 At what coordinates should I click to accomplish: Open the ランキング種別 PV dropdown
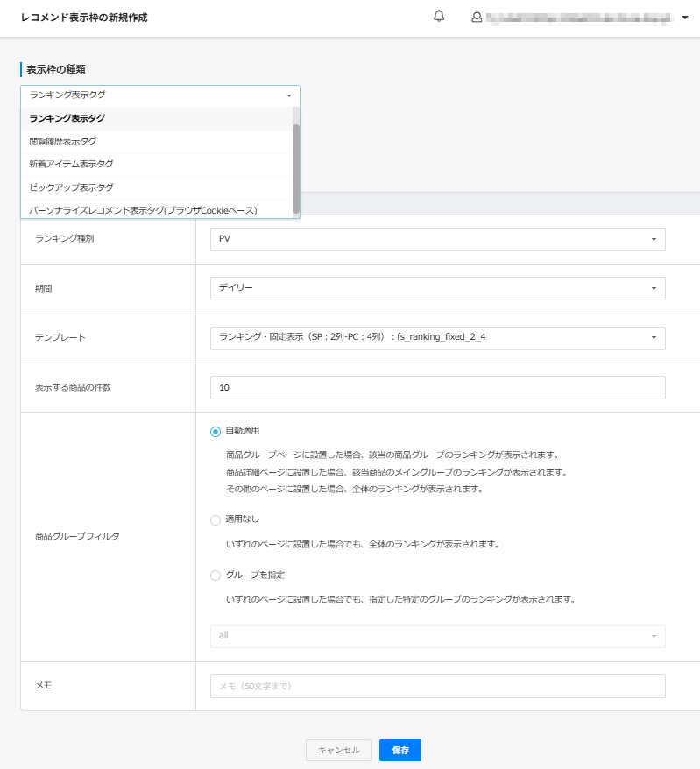pyautogui.click(x=437, y=239)
